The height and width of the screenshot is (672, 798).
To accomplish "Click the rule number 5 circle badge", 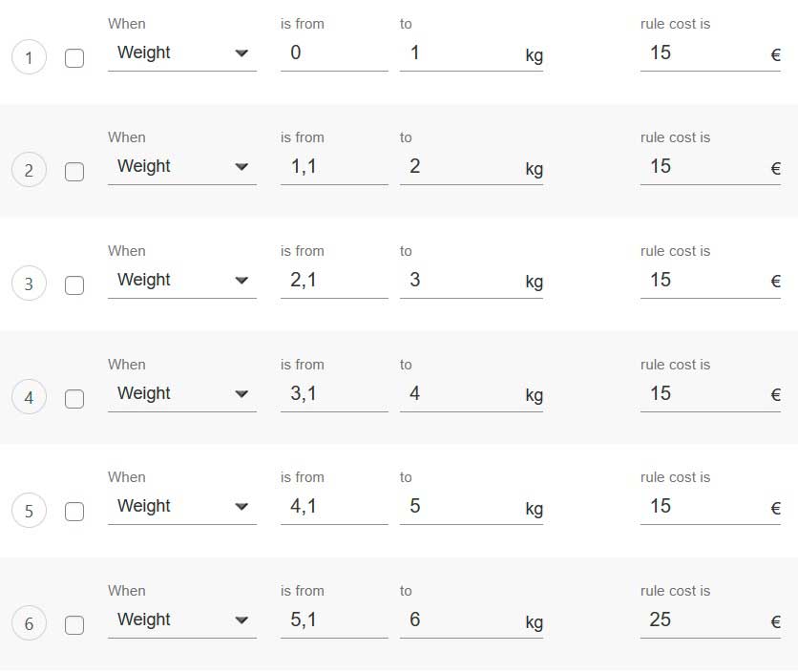I will click(29, 511).
